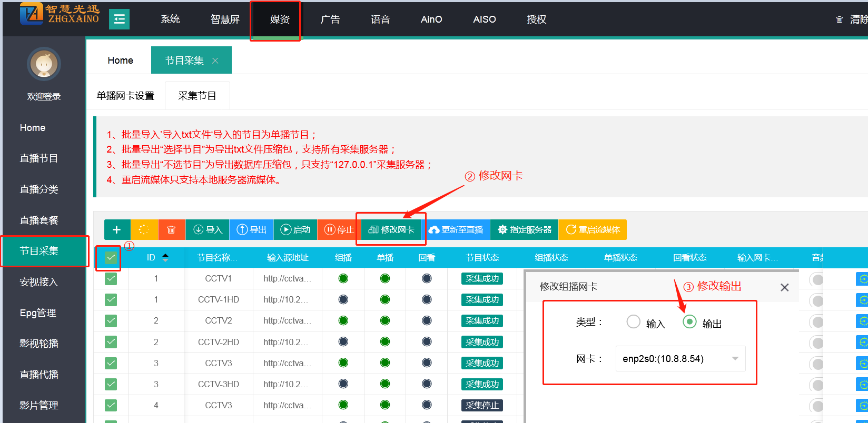Viewport: 868px width, 423px height.
Task: Switch to the 单播网卡设置 tab
Action: 125,96
